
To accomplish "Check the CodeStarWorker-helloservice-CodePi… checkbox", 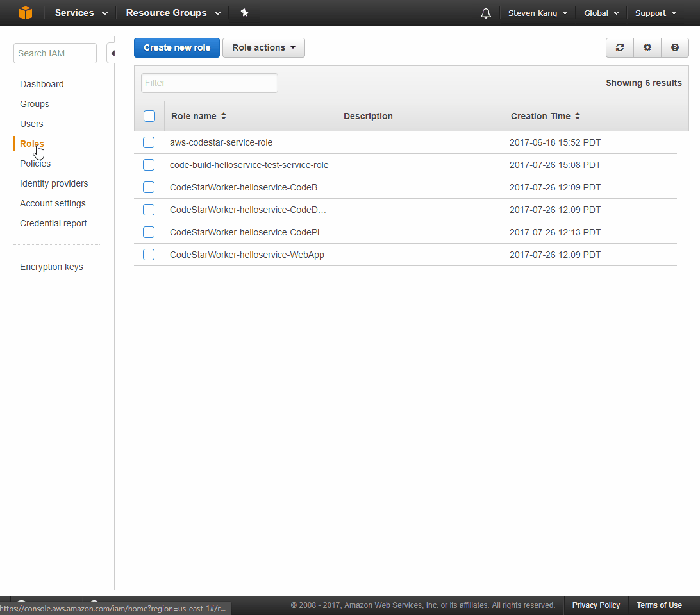I will [x=149, y=232].
